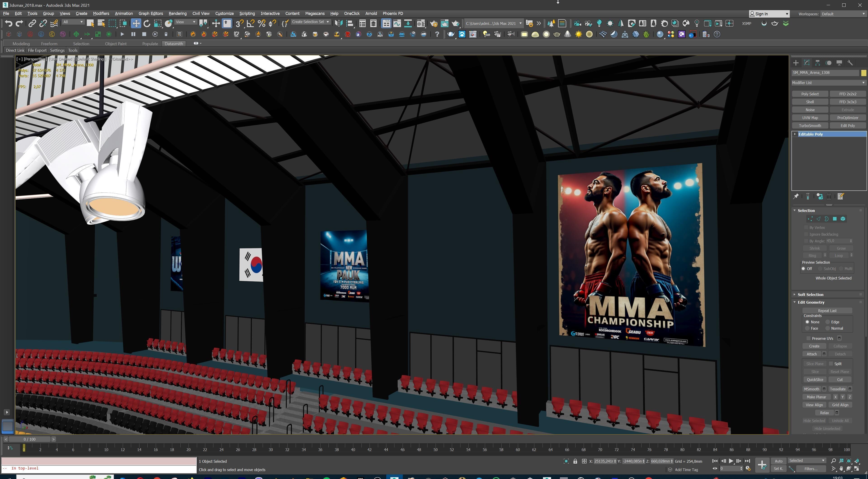The width and height of the screenshot is (868, 479).
Task: Click the Make Planar button
Action: click(x=816, y=397)
